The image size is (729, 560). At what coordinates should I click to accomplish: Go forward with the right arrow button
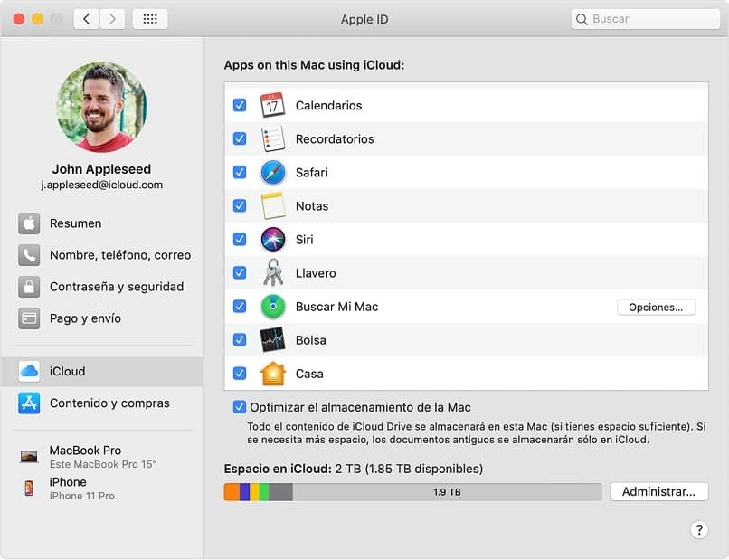point(112,19)
